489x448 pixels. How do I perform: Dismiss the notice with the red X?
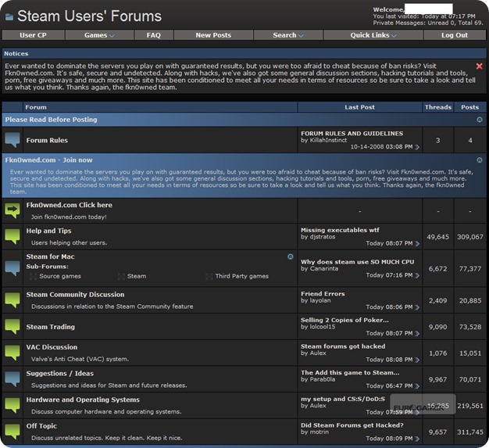tap(479, 66)
